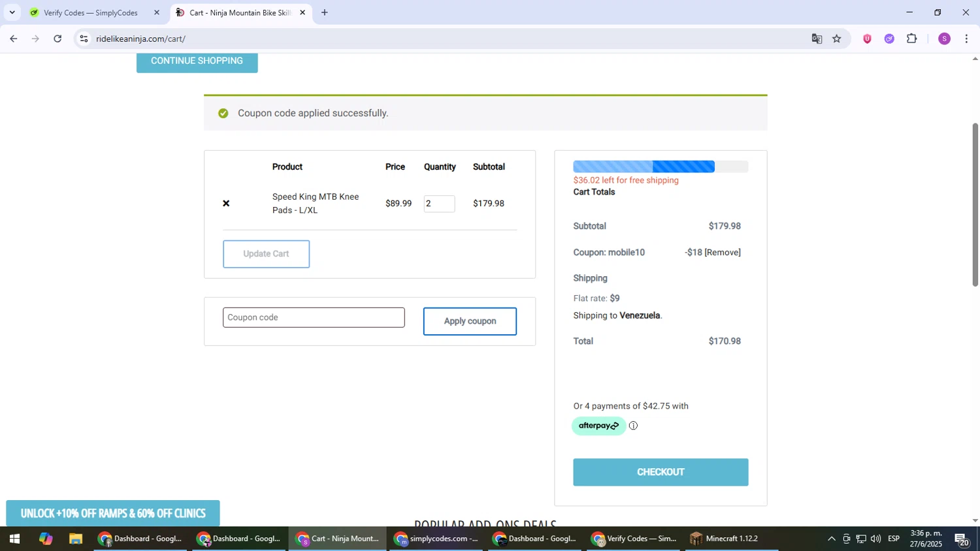This screenshot has height=551, width=980.
Task: Open the Chrome profile avatar
Action: [944, 39]
